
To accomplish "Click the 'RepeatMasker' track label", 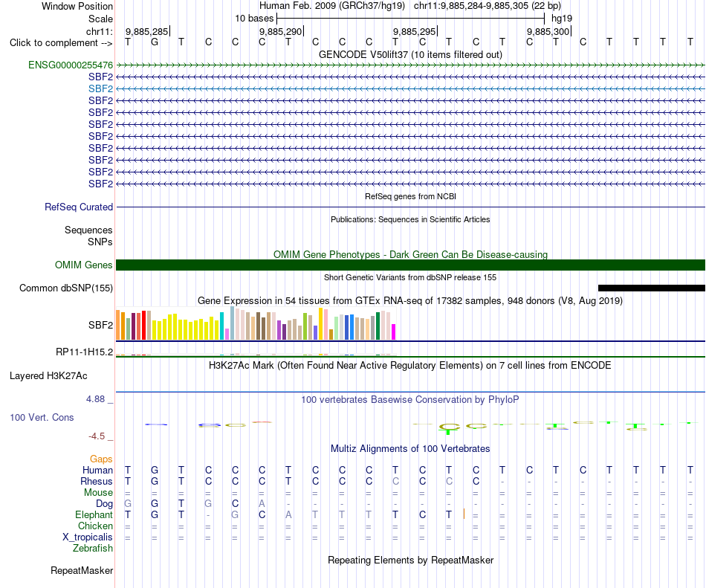I will coord(82,570).
